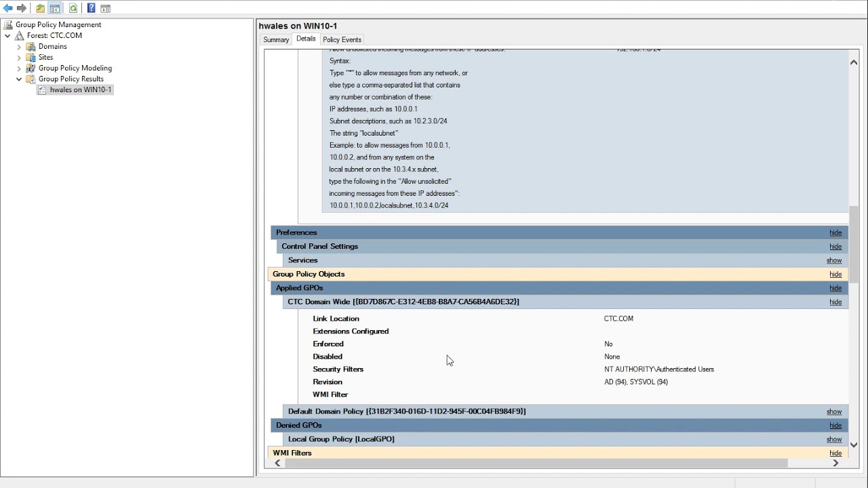Go back with the blue Back arrow
This screenshot has height=488, width=868.
click(x=8, y=8)
